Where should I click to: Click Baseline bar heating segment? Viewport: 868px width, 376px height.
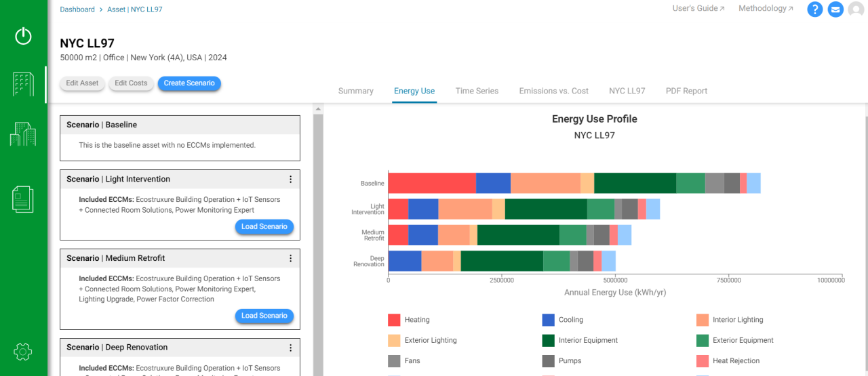(432, 183)
